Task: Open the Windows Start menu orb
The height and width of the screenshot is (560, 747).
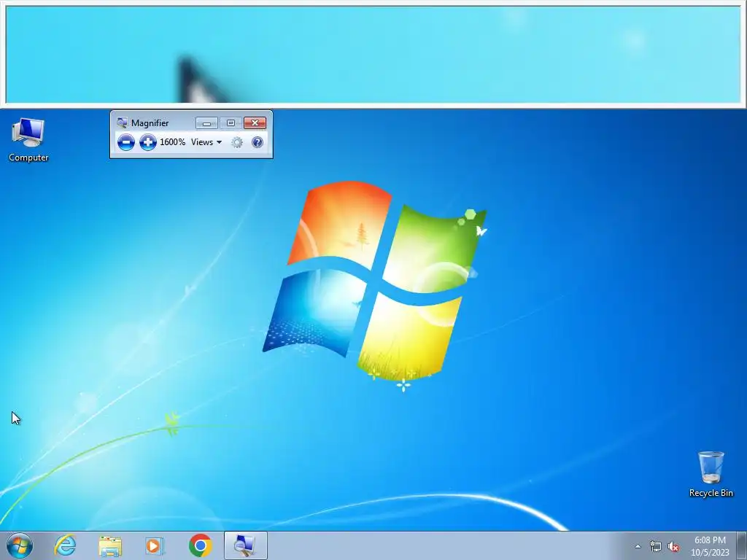Action: pyautogui.click(x=20, y=545)
